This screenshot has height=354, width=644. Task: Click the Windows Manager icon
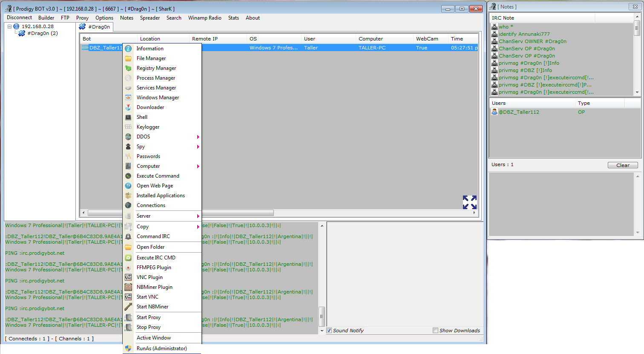[x=128, y=98]
